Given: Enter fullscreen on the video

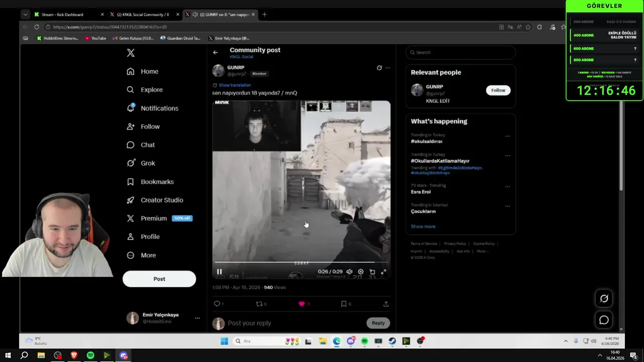Looking at the screenshot, I should 383,271.
